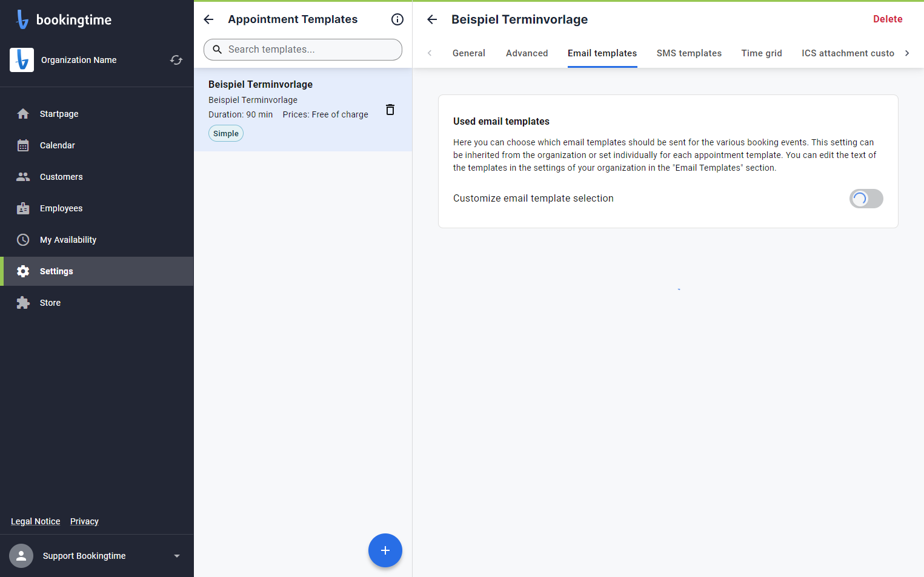The height and width of the screenshot is (577, 924).
Task: Open Startpage via the home icon
Action: [23, 114]
